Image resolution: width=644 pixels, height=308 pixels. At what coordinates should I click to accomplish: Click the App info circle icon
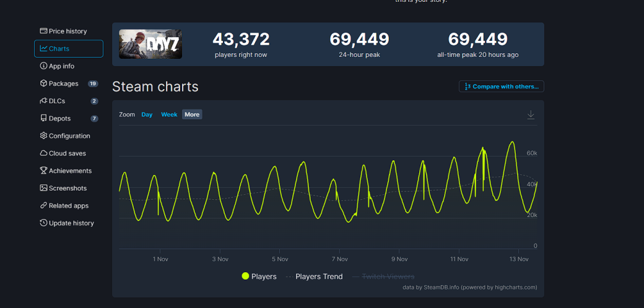(43, 66)
